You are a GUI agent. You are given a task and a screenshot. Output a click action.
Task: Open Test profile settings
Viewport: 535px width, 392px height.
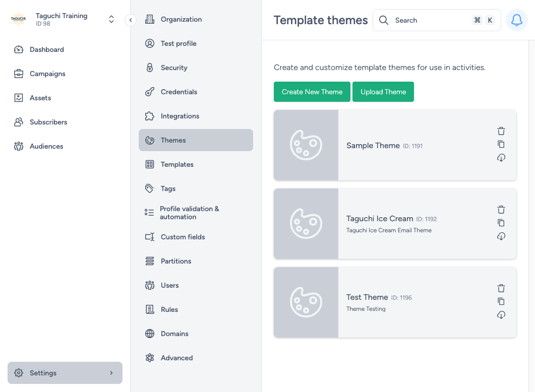coord(196,44)
